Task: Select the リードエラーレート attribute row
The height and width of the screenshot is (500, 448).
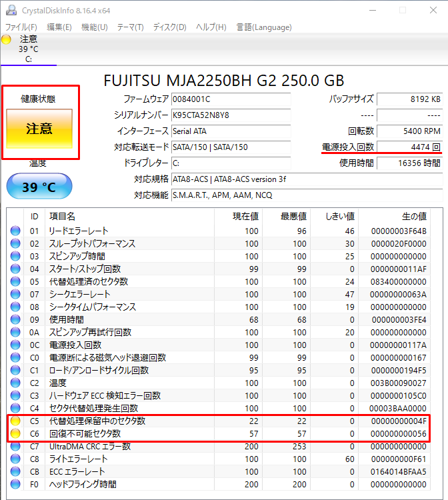Action: point(219,231)
